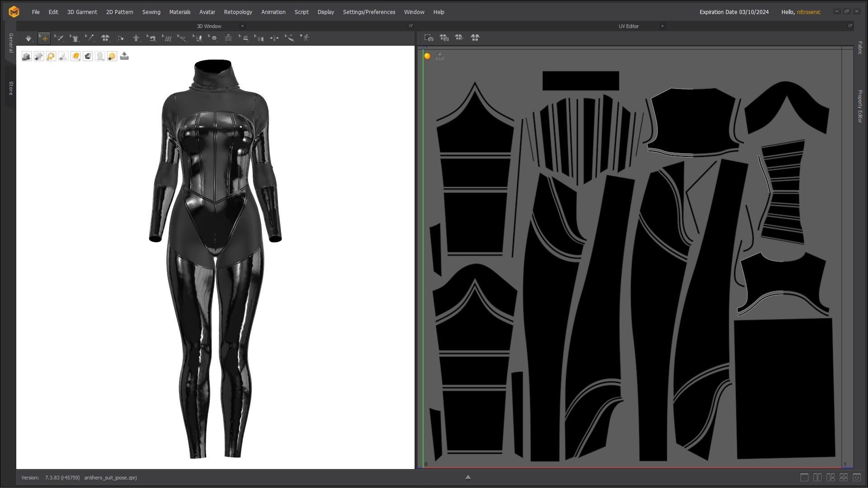Toggle the yellow globe mesh visibility

click(112, 56)
